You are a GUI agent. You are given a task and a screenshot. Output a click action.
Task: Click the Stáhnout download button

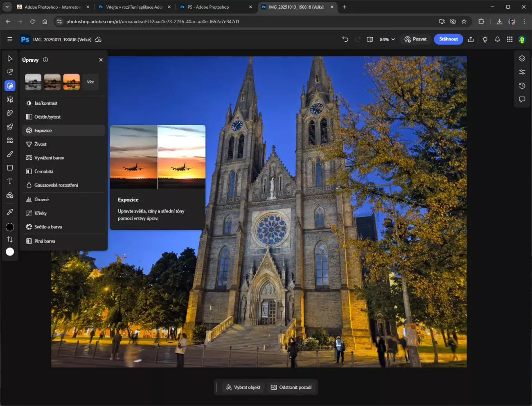pos(448,39)
